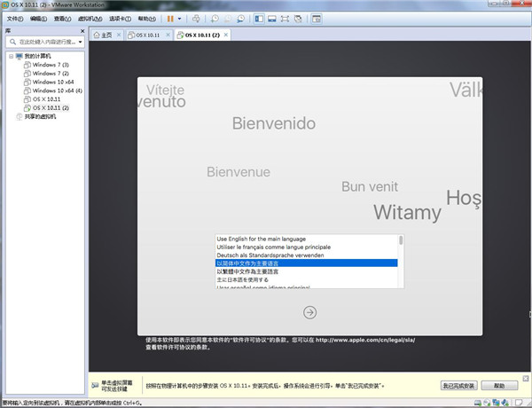Screen dimensions: 532x408
Task: Click the library search input field
Action: [47, 42]
